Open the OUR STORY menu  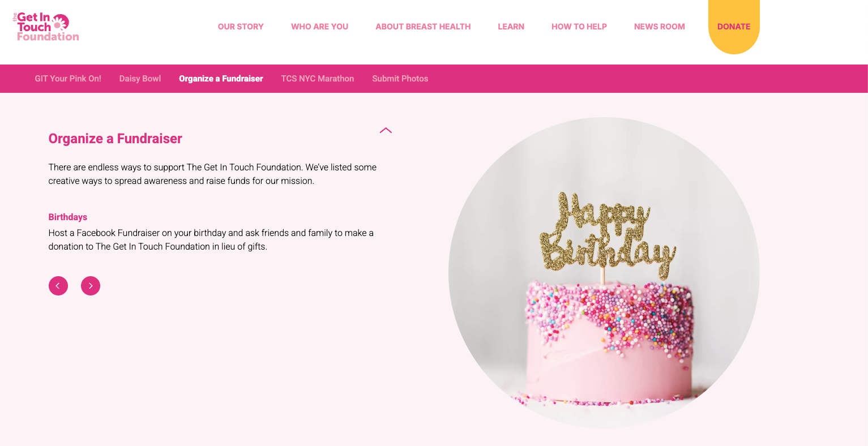tap(241, 27)
